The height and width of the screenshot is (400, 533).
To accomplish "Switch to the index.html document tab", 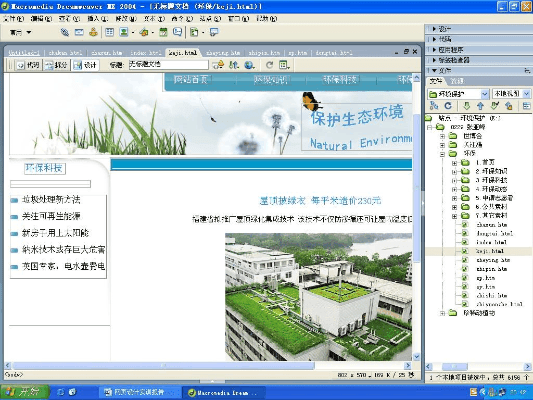I will click(x=146, y=53).
